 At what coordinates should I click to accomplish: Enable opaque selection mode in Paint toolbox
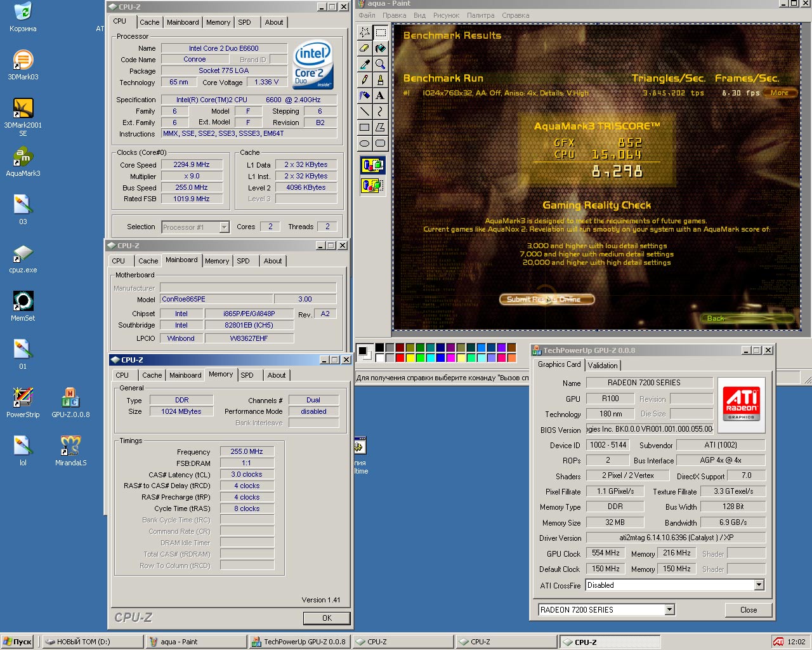coord(372,166)
